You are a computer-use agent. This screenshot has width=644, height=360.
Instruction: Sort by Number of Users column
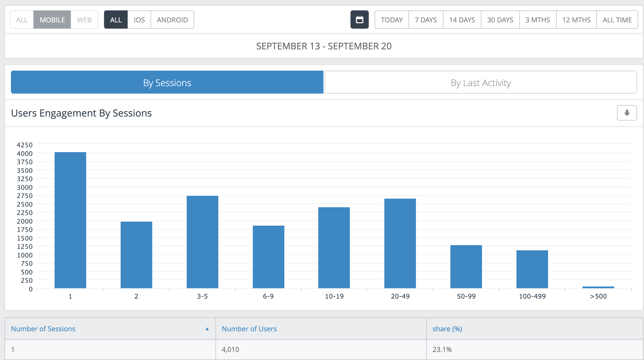coord(249,329)
